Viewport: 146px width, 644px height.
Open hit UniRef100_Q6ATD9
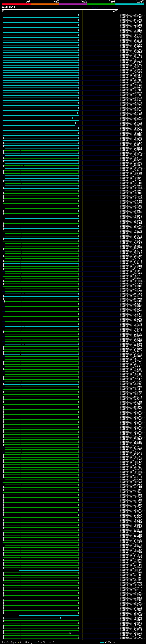(131, 53)
